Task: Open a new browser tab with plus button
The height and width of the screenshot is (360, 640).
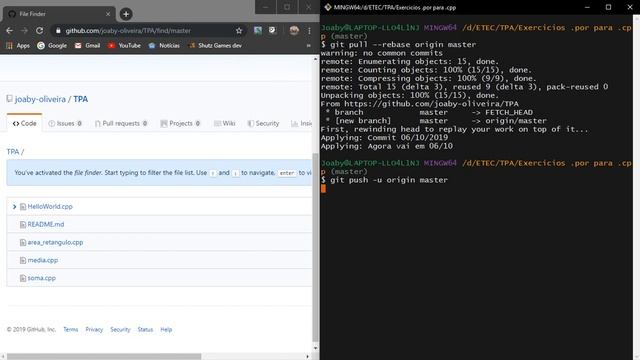Action: tap(126, 14)
